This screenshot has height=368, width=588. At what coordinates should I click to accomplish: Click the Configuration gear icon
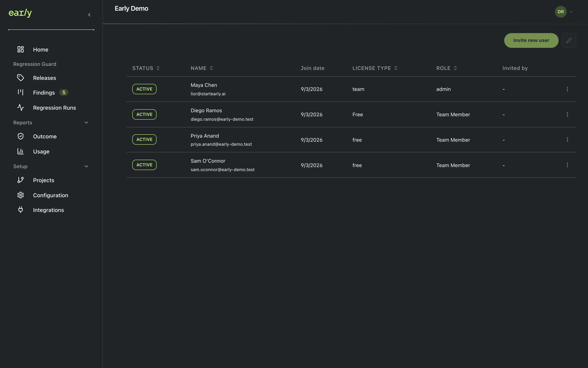21,195
